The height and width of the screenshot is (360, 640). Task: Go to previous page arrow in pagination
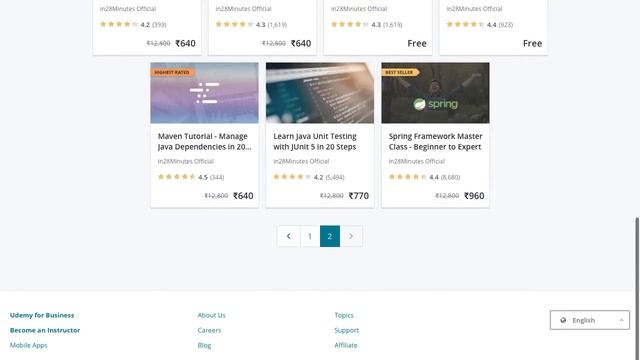289,236
